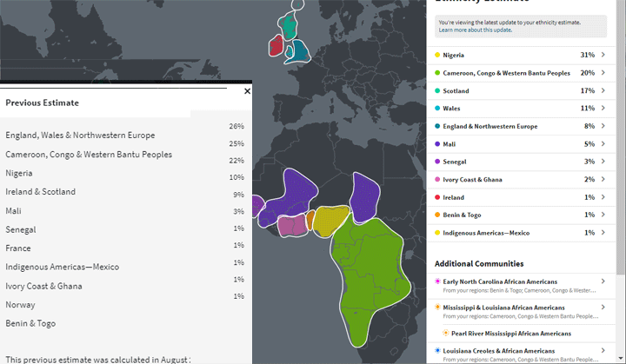
Task: Select the Wales region label in list
Action: (x=451, y=109)
